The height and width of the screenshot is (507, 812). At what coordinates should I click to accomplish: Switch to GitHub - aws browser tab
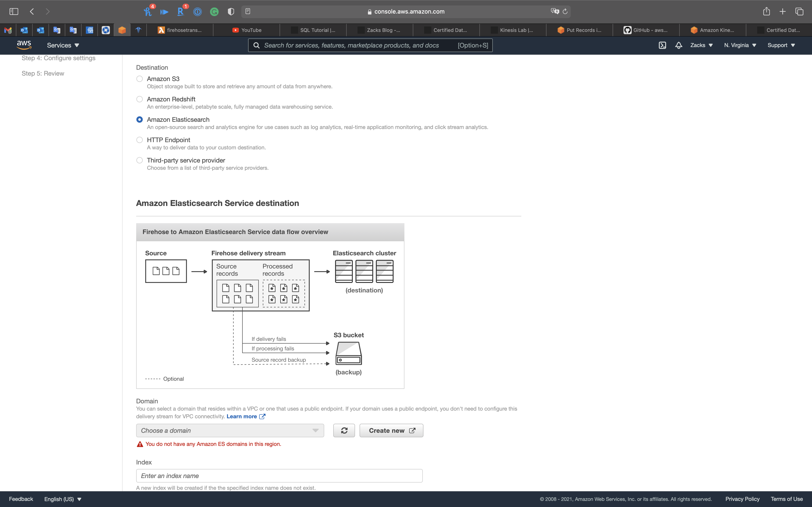(x=646, y=30)
